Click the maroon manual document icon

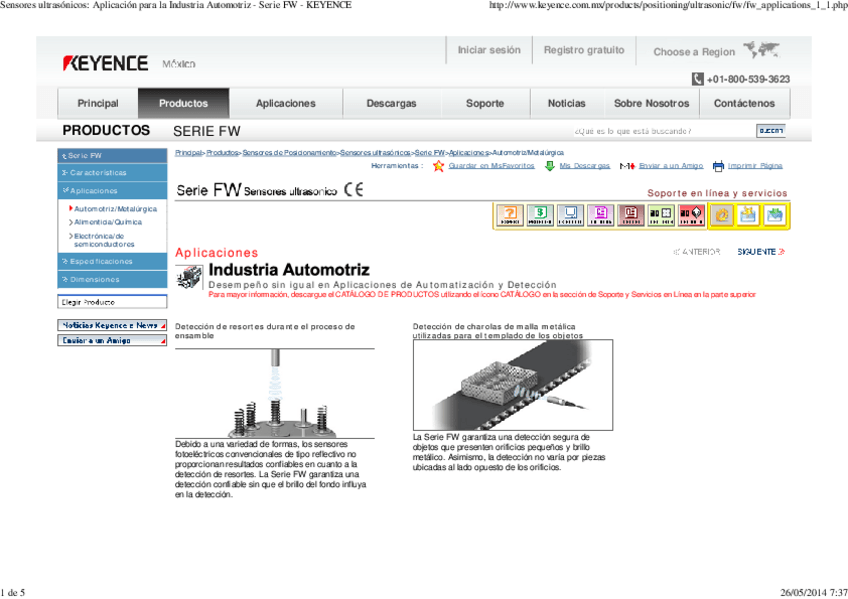631,215
